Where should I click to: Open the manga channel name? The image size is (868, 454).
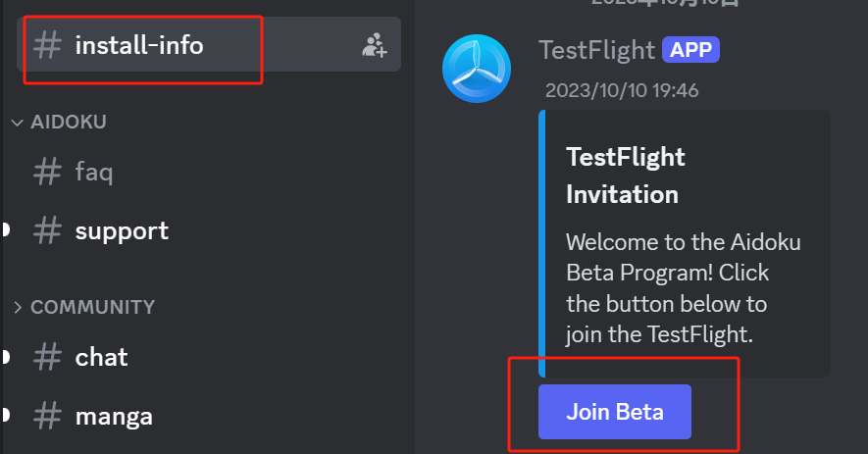(114, 417)
